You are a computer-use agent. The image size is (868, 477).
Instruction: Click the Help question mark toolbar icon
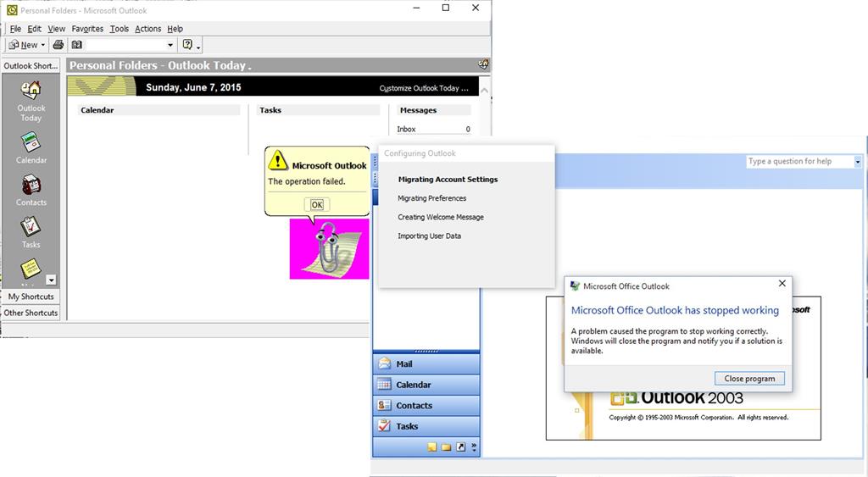coord(187,45)
